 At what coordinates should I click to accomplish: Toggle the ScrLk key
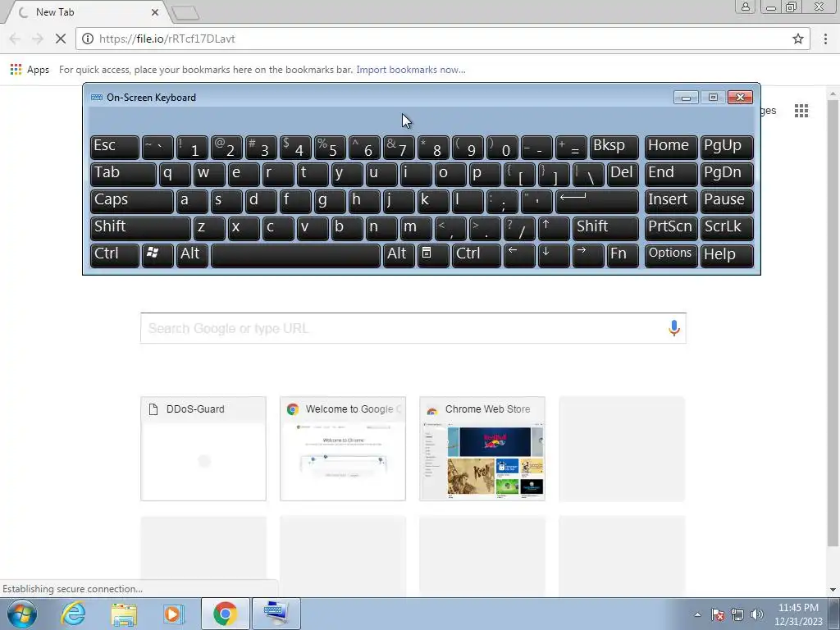click(727, 228)
